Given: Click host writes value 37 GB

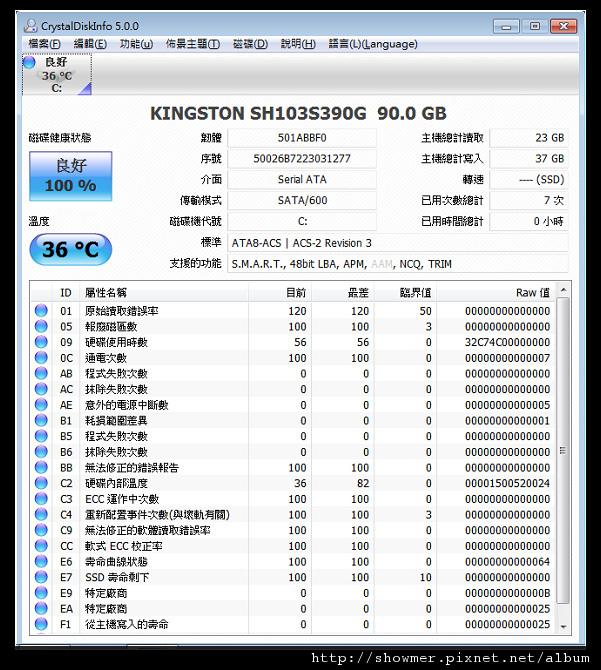Looking at the screenshot, I should (529, 159).
